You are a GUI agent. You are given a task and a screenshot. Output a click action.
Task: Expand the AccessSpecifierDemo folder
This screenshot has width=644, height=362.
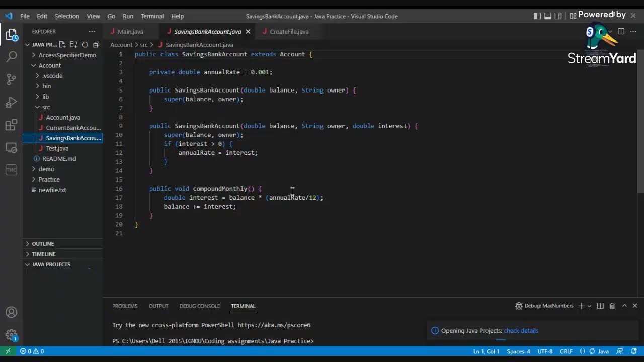(62, 55)
